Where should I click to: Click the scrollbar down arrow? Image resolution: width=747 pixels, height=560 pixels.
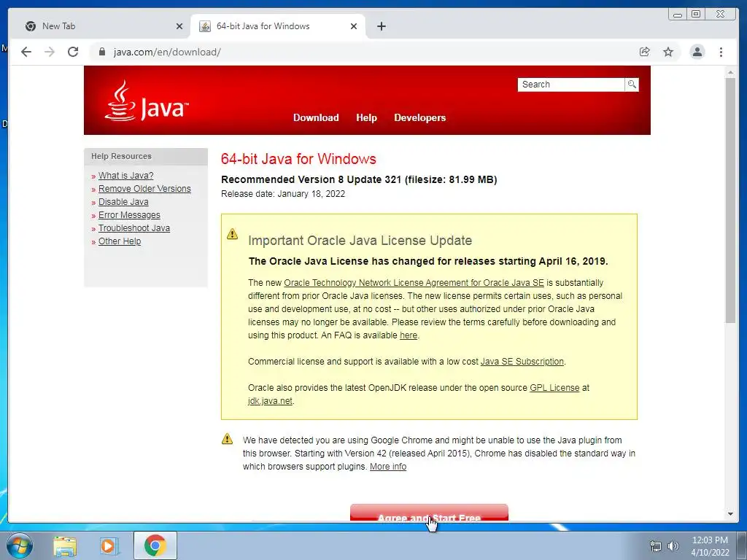click(730, 514)
